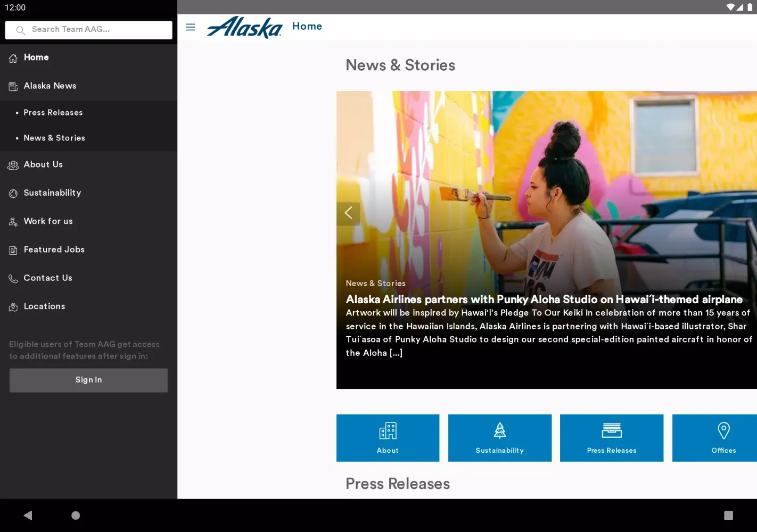Open Press Releases submenu item
This screenshot has height=532, width=757.
click(53, 113)
